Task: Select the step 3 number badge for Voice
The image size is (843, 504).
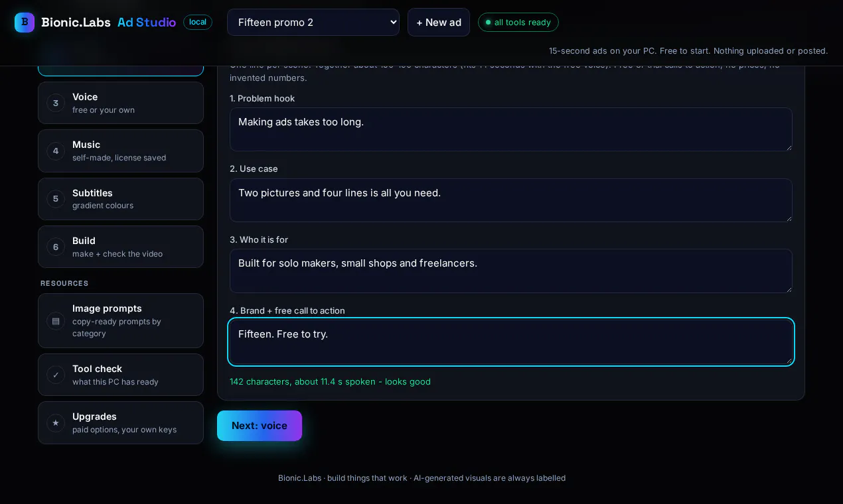Action: click(x=56, y=103)
